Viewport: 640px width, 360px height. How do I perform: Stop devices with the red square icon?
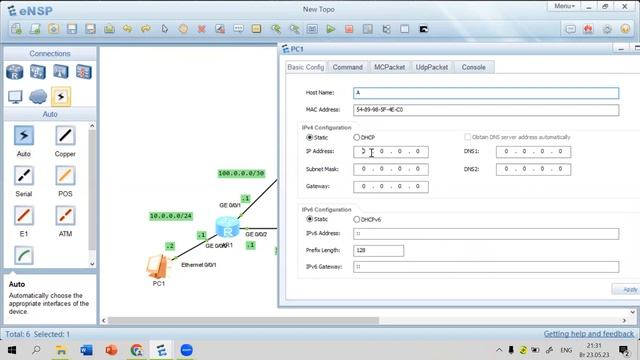pos(349,29)
